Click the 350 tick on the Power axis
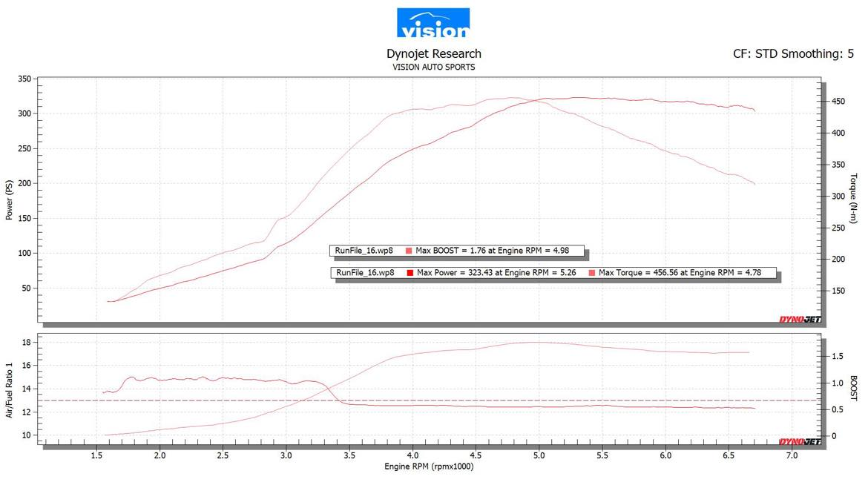This screenshot has height=488, width=868. (24, 79)
